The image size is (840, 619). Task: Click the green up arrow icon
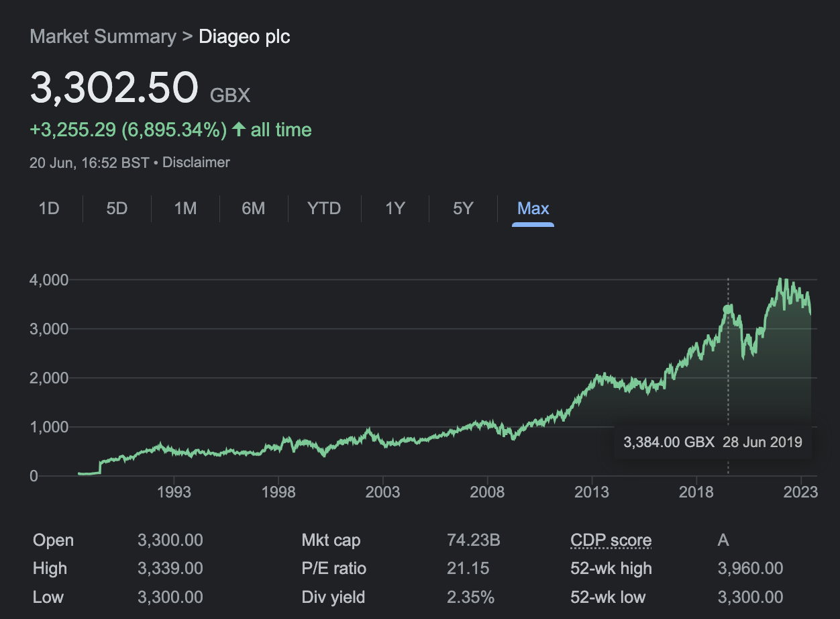[238, 130]
